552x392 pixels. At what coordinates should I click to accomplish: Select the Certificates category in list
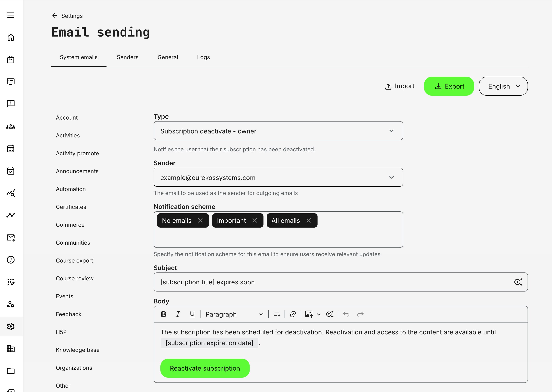71,207
